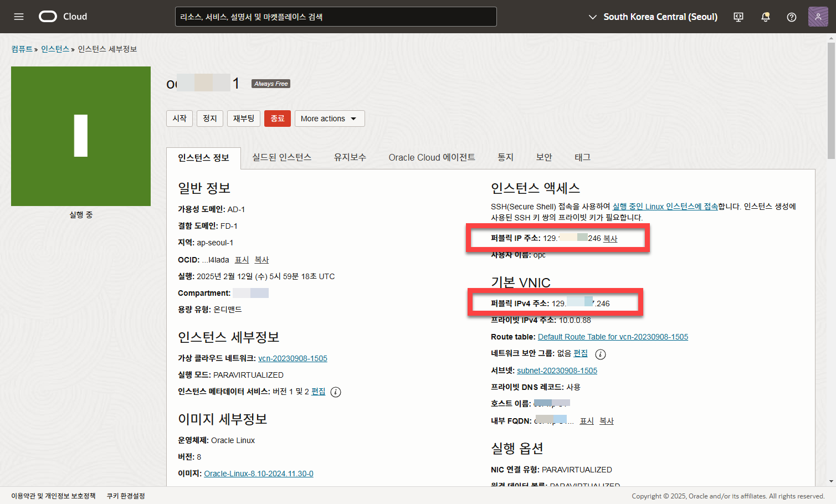
Task: Click the 결함 도메인 FD-1 text
Action: click(x=207, y=226)
